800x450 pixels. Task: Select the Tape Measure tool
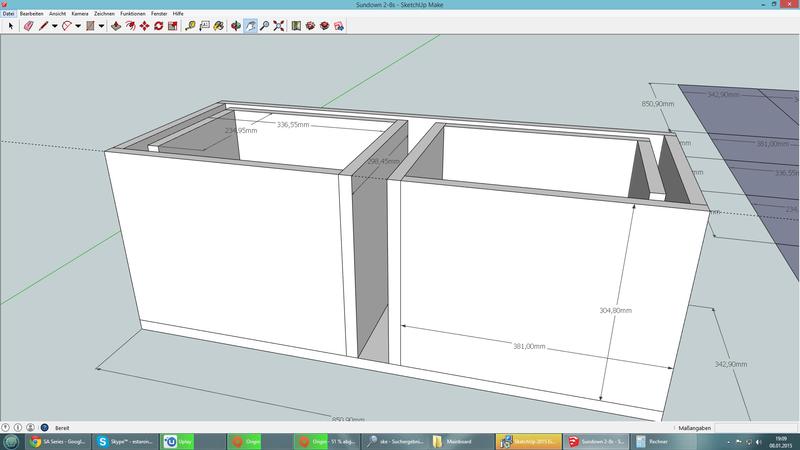pos(190,26)
